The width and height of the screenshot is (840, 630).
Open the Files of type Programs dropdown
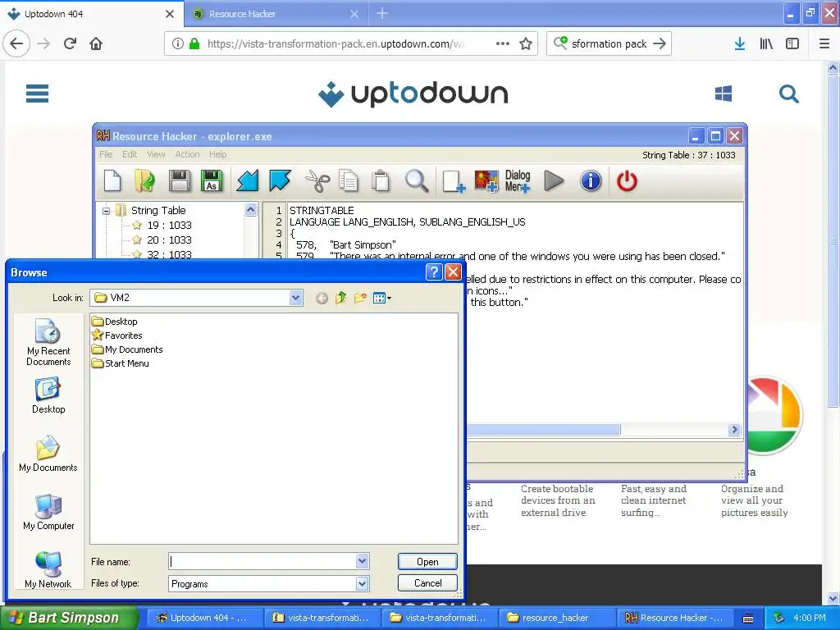[362, 583]
